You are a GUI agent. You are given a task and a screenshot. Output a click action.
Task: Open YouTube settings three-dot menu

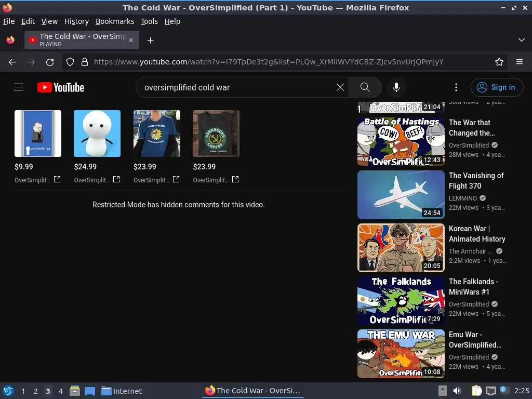point(456,87)
